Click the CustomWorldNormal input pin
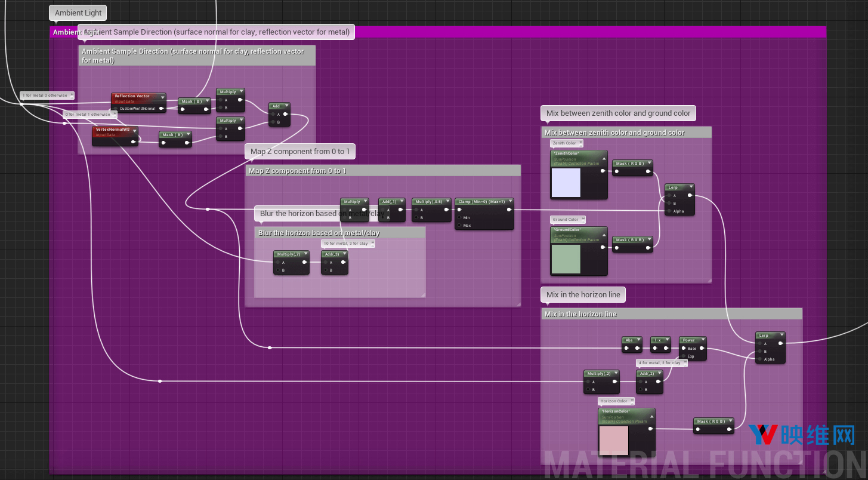This screenshot has width=868, height=480. point(116,109)
